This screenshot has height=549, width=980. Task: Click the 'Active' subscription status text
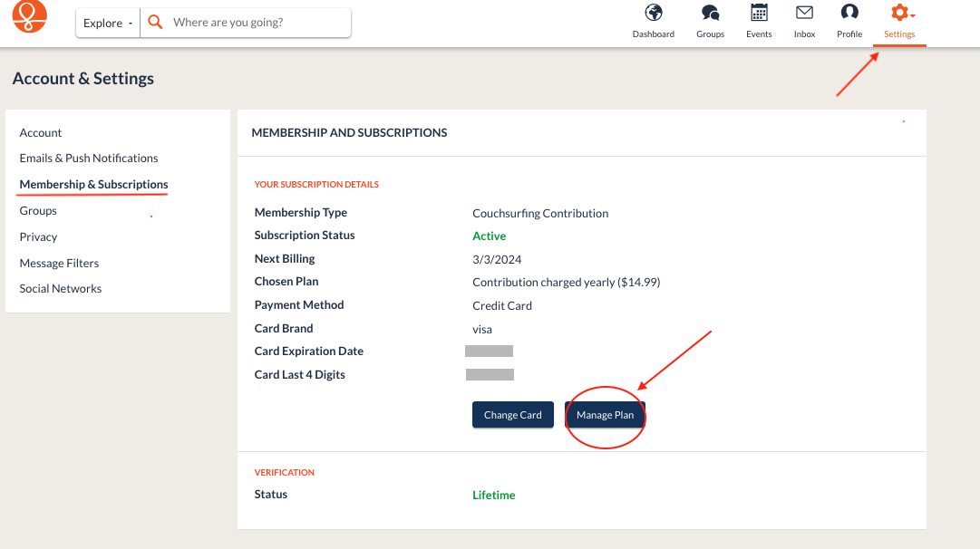[x=490, y=236]
